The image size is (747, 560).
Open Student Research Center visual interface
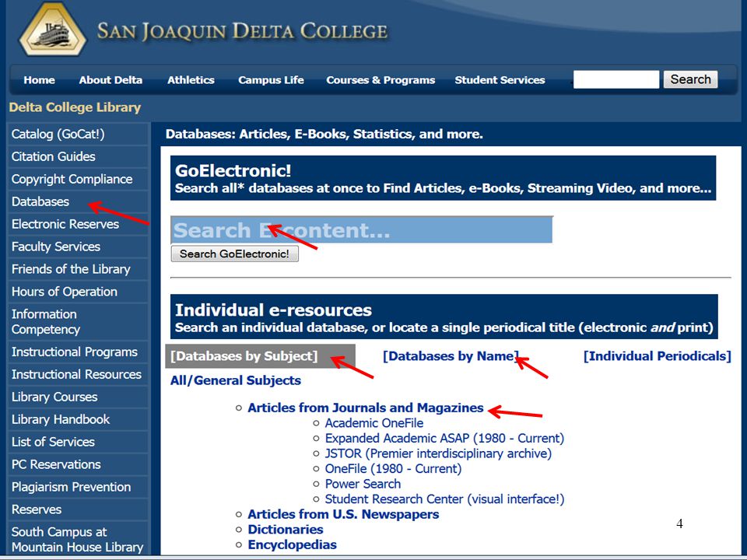444,499
